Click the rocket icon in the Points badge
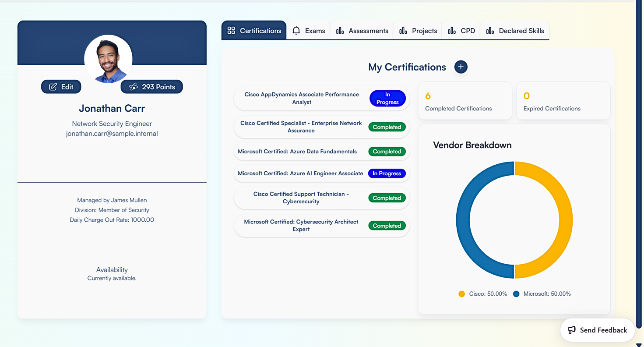Viewport: 644px width, 347px height. pos(133,87)
